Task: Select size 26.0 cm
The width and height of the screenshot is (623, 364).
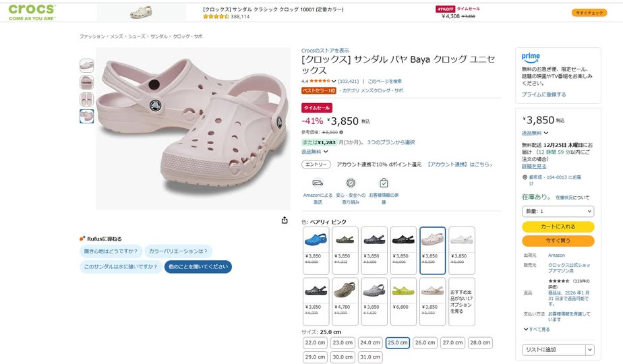Action: coord(425,342)
